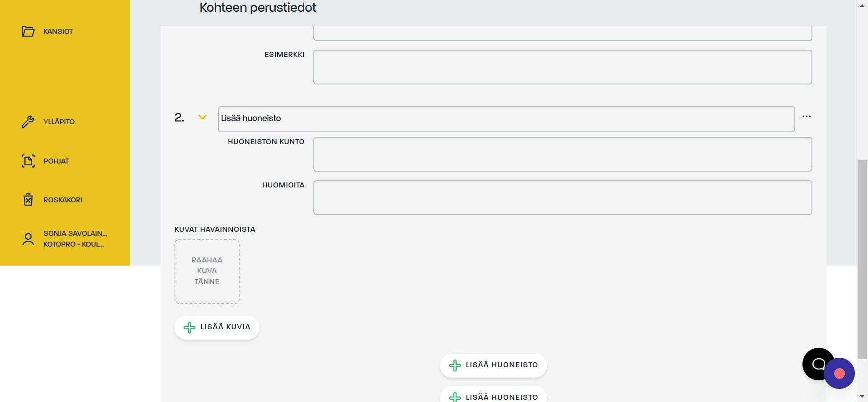Viewport: 868px width, 402px height.
Task: Click the vertical page scrollbar thumb
Action: 862,260
